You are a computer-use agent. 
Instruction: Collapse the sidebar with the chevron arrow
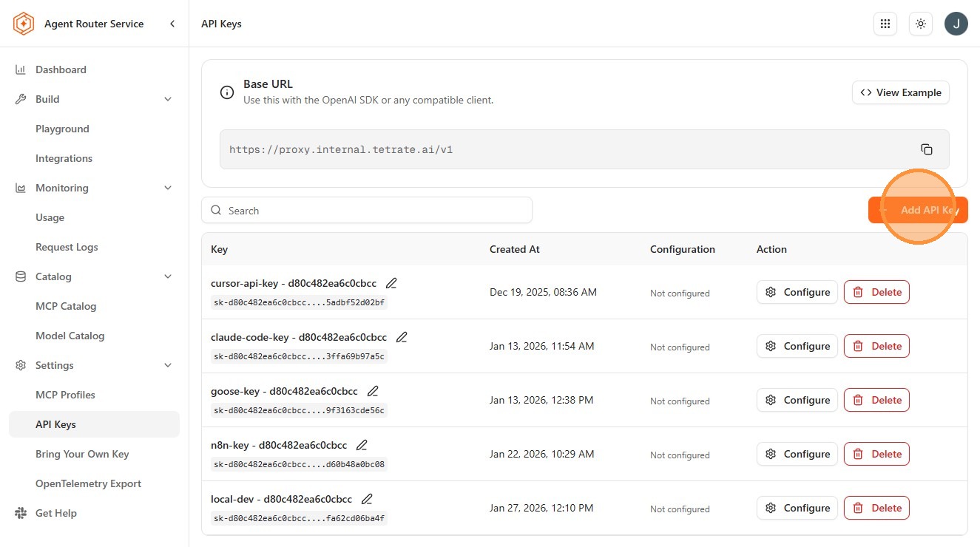click(172, 24)
